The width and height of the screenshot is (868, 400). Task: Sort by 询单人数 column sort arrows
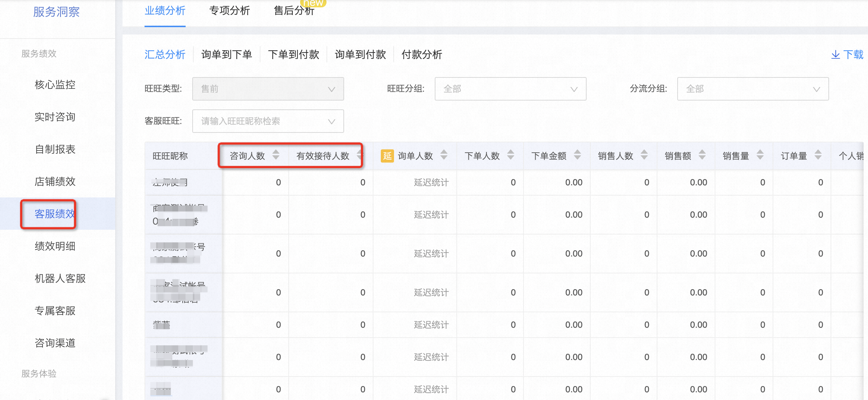pos(444,155)
